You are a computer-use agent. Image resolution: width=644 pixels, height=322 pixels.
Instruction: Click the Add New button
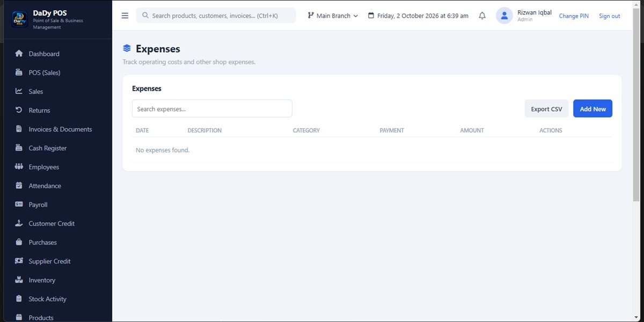pyautogui.click(x=592, y=108)
